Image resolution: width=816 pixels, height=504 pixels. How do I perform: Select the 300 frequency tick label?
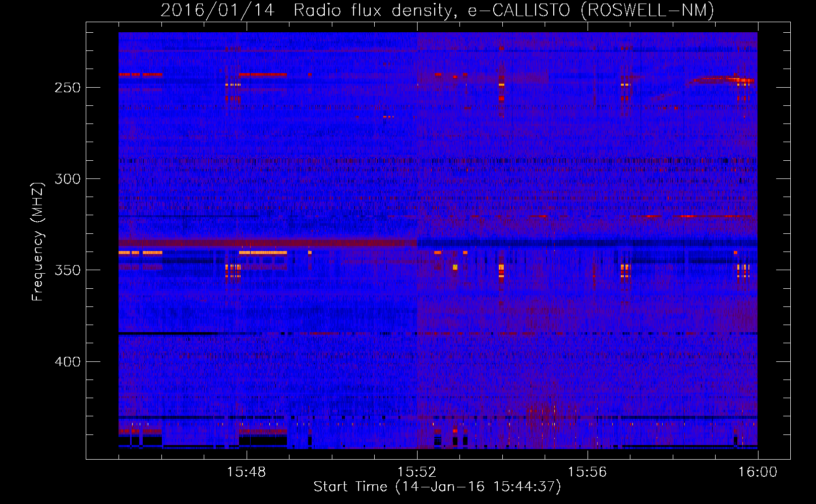pyautogui.click(x=68, y=179)
